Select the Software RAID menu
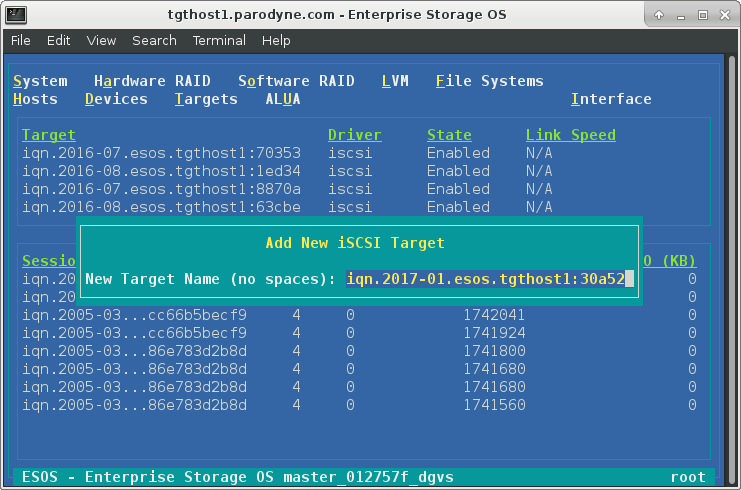The width and height of the screenshot is (741, 490). pos(296,81)
